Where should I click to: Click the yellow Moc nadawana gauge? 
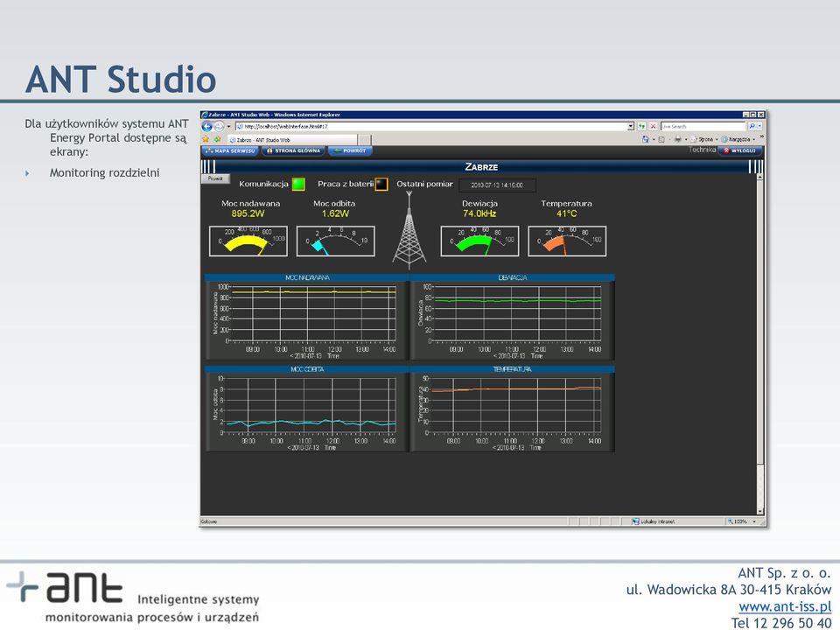coord(248,241)
